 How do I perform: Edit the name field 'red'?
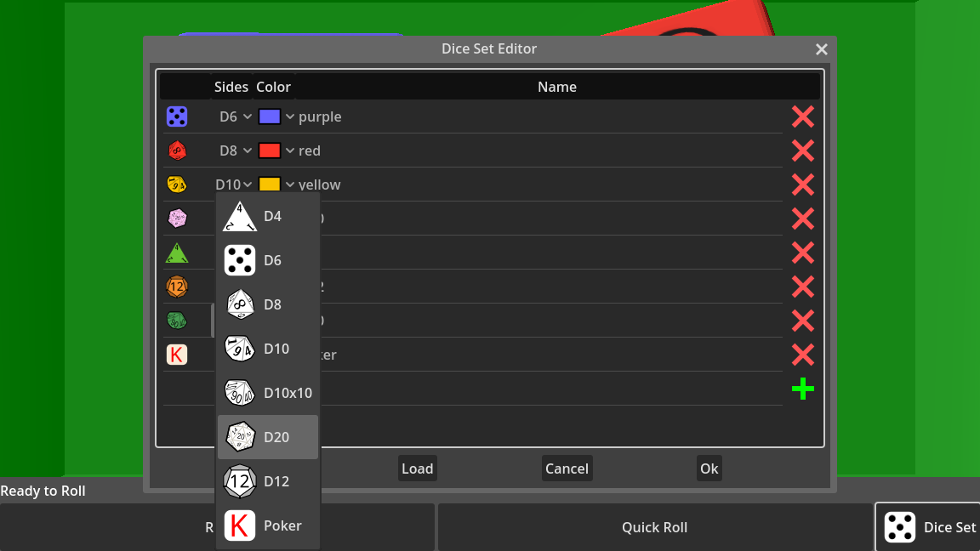pos(539,151)
